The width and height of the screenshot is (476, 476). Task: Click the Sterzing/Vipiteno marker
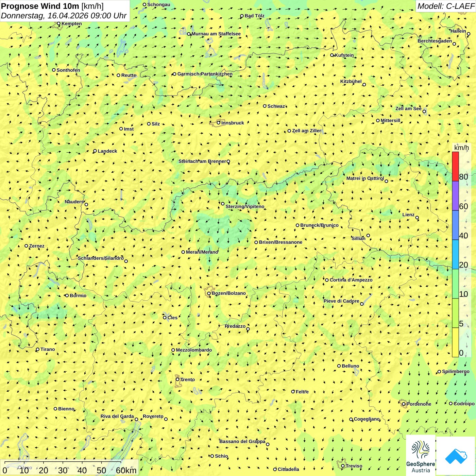(223, 204)
